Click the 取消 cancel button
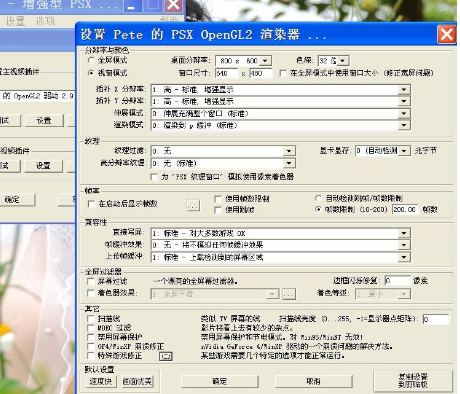The height and width of the screenshot is (394, 460). point(313,381)
